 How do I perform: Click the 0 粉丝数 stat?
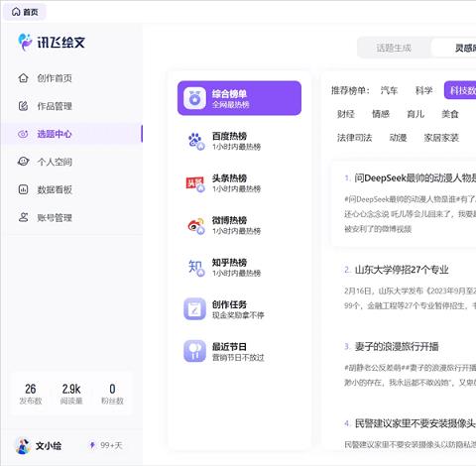[x=112, y=394]
